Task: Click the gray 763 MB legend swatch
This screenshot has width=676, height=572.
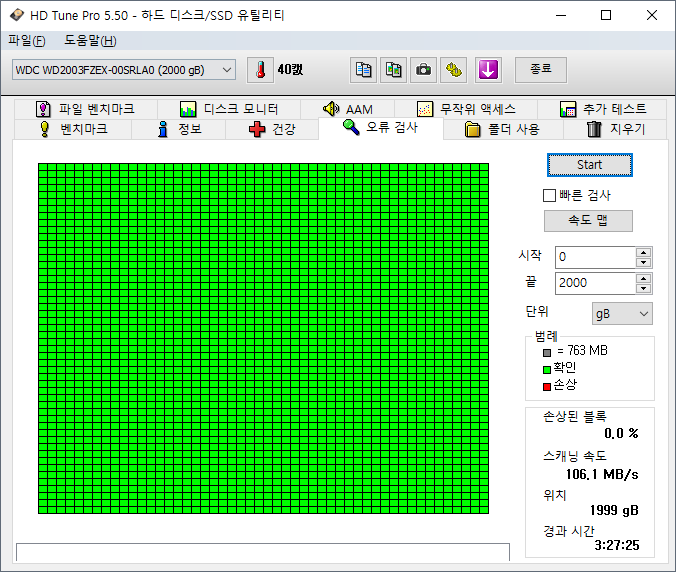Action: (547, 353)
